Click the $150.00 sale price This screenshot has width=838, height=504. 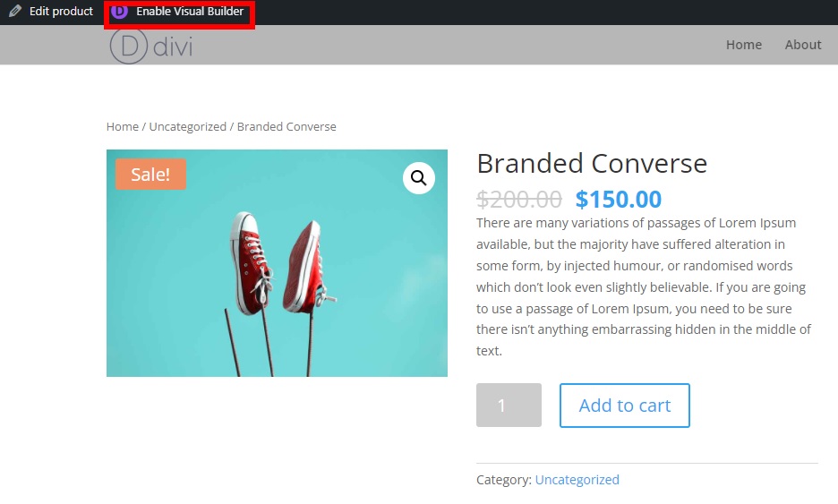[x=619, y=200]
